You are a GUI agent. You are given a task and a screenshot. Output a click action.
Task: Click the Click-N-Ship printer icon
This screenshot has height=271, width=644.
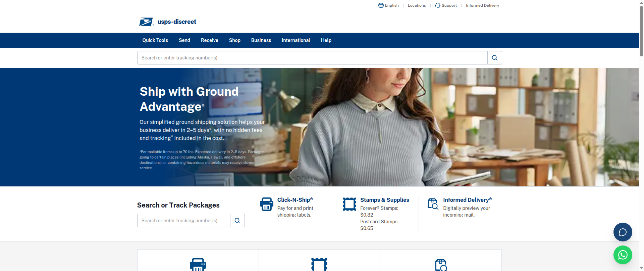(x=267, y=204)
